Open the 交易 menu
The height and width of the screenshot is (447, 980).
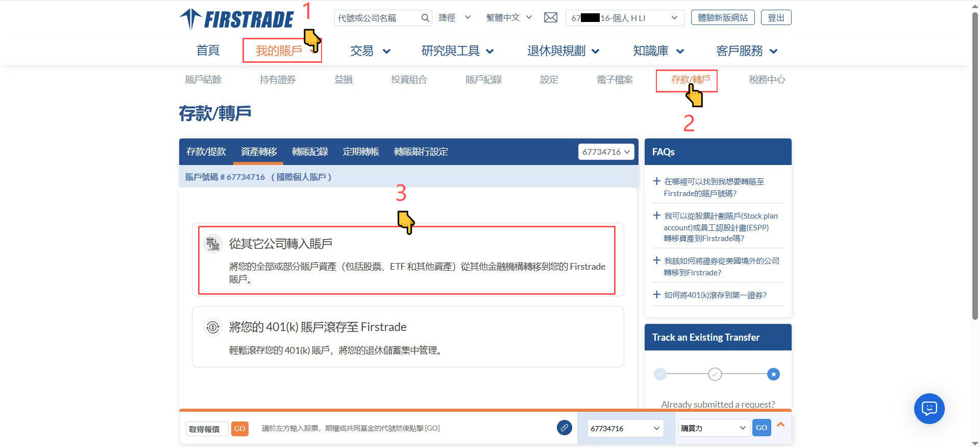[370, 51]
